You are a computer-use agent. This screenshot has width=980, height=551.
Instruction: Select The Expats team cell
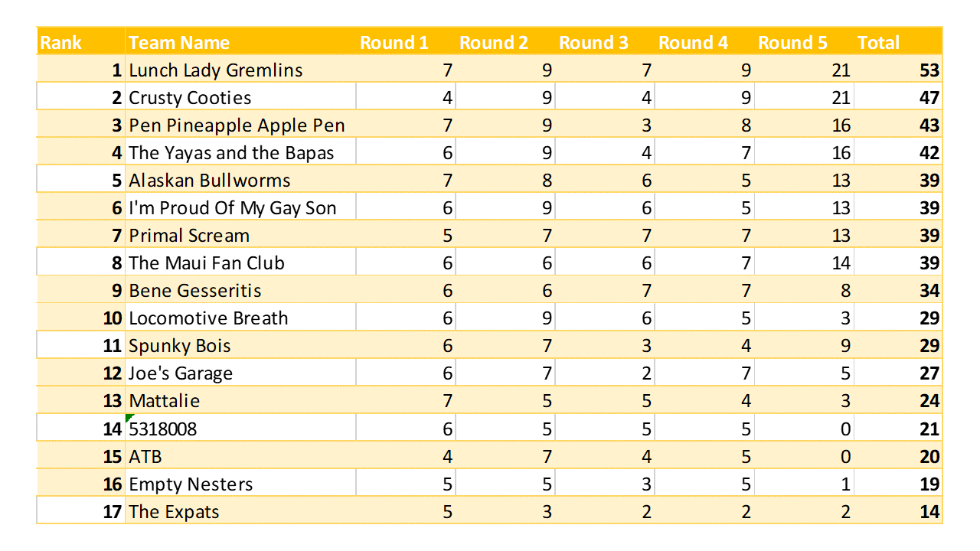pyautogui.click(x=174, y=512)
